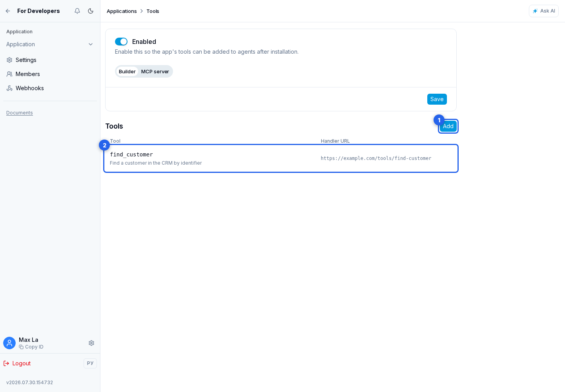Open the find_customer tool row
565x392 pixels.
(281, 158)
